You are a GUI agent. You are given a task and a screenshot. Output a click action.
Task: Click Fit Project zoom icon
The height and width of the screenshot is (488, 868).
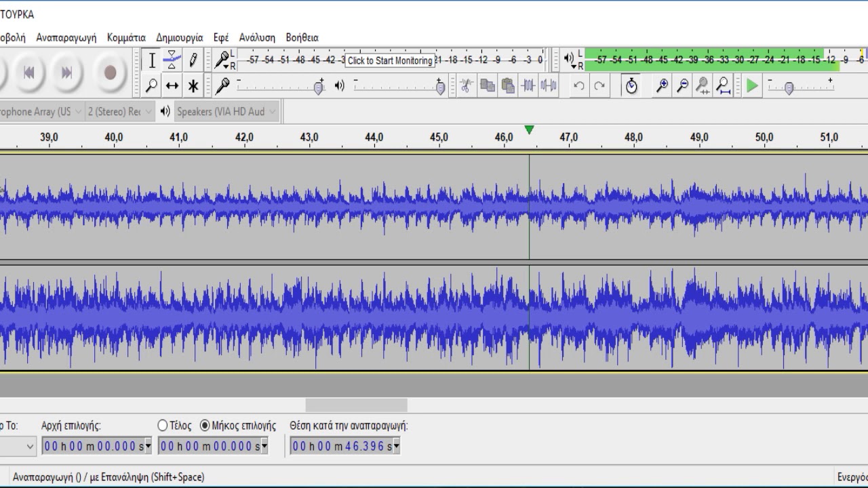point(724,85)
